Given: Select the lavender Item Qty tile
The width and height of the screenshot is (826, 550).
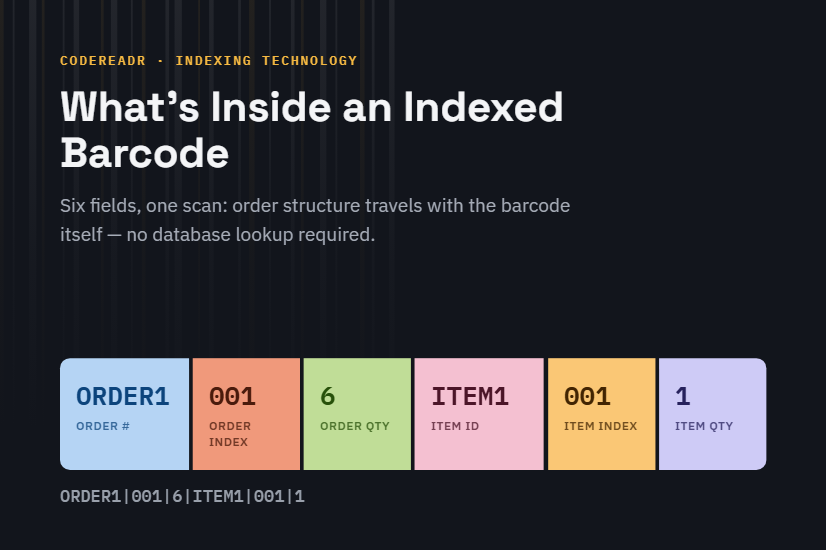Looking at the screenshot, I should (x=713, y=414).
